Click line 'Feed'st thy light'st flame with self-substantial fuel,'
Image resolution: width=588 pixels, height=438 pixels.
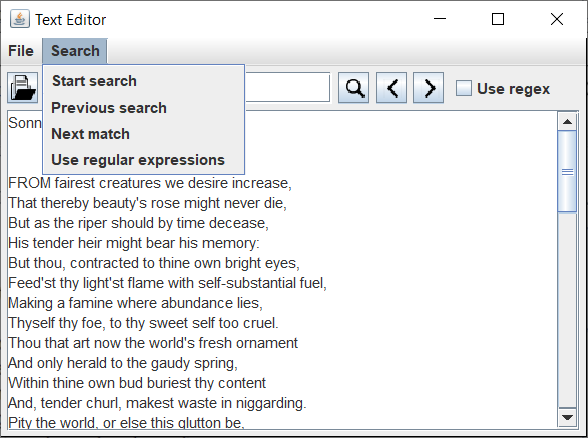[x=168, y=283]
